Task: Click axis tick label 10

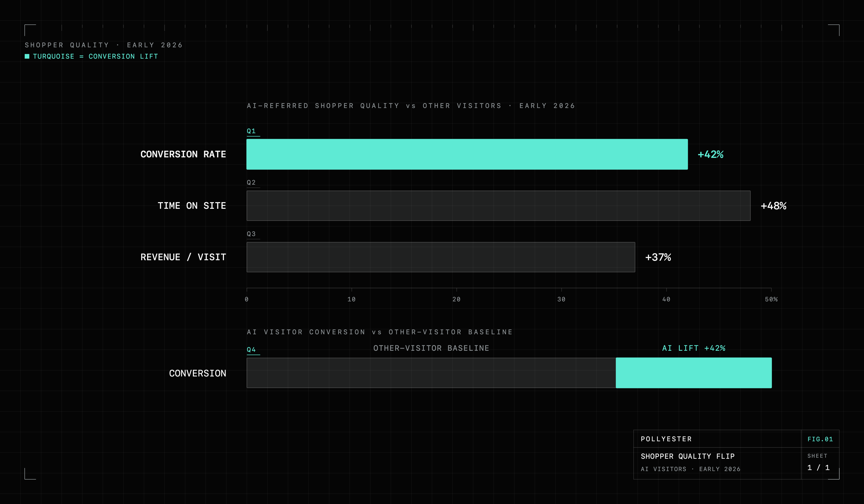Action: (x=352, y=299)
